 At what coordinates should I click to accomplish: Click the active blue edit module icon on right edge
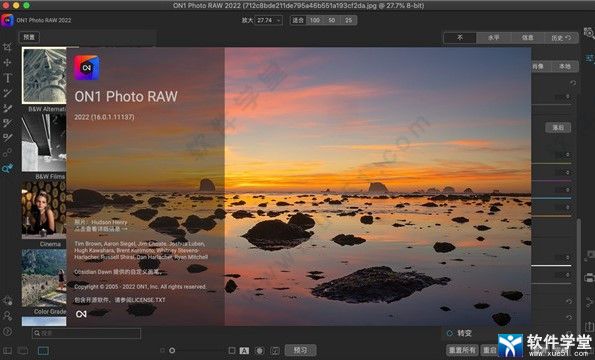[x=589, y=58]
